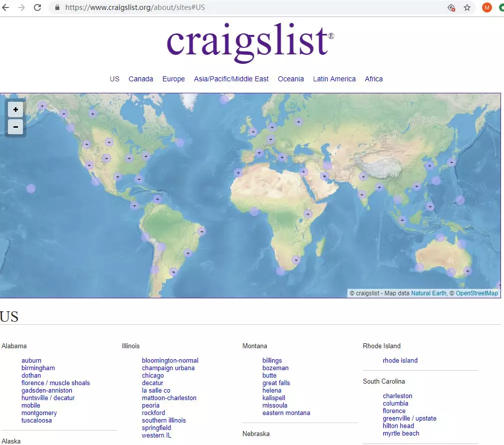Click the map cluster marker over Egypt

pos(304,172)
